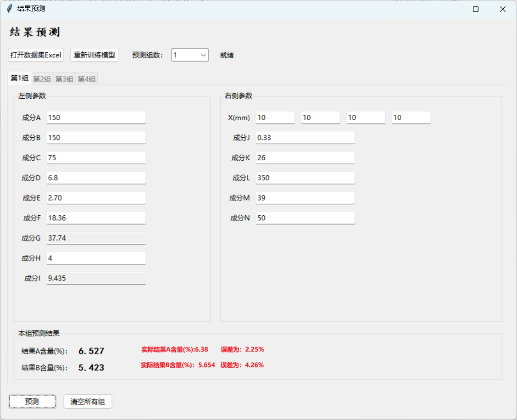Click 打开数据集Excel button
This screenshot has height=420, width=517.
pyautogui.click(x=36, y=55)
